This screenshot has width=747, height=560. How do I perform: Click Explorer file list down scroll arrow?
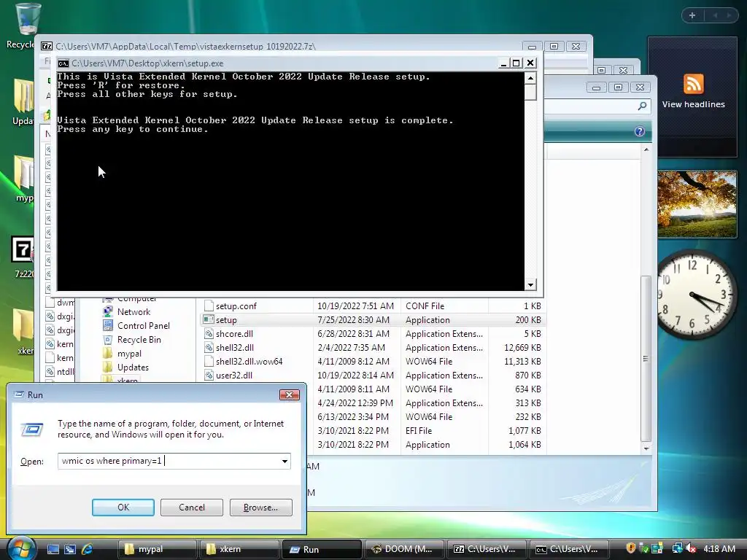point(646,448)
